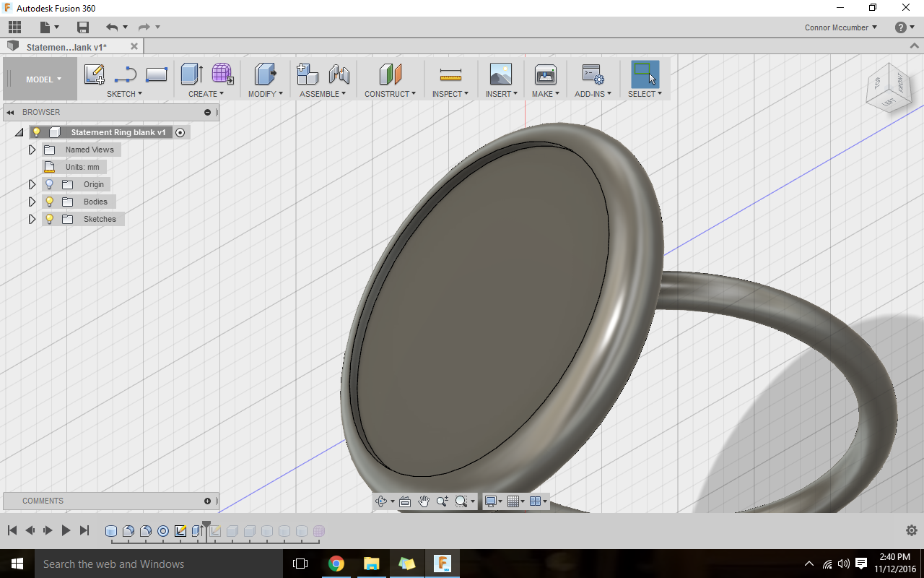The image size is (924, 578).
Task: Click the Undo arrow
Action: click(111, 27)
